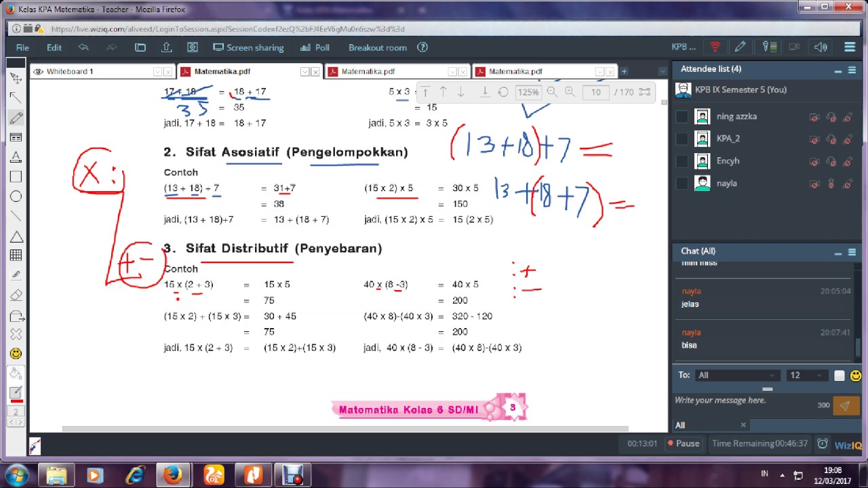This screenshot has width=868, height=488.
Task: Open the tab list overflow dropdown
Action: tap(663, 71)
